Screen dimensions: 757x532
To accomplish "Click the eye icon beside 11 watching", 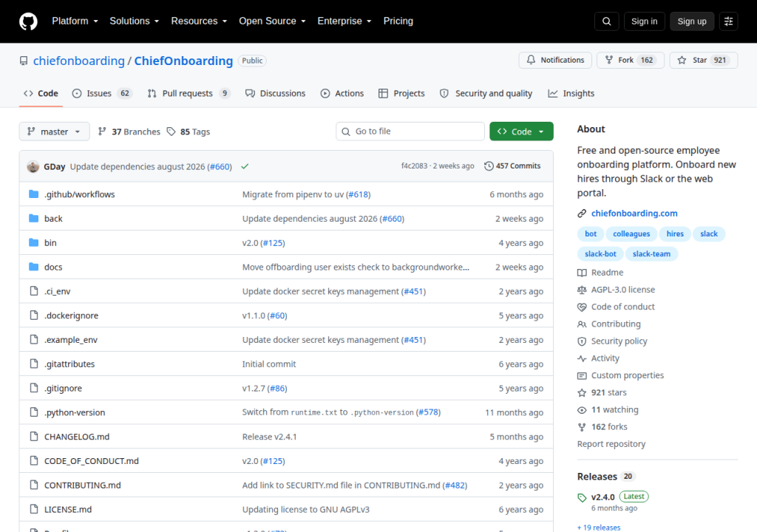I will [582, 410].
